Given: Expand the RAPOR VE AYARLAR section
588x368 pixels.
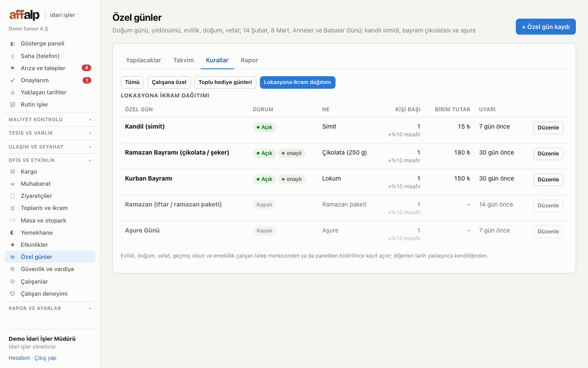Looking at the screenshot, I should coord(50,308).
